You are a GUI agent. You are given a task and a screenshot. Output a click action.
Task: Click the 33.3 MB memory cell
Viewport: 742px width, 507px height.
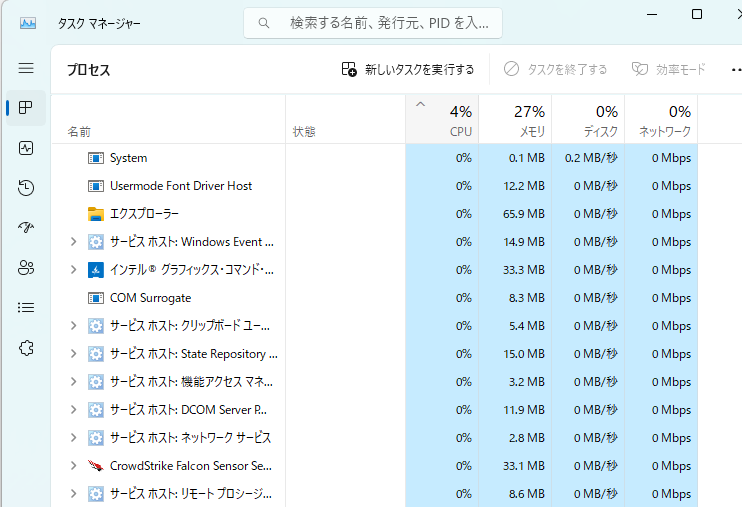[x=515, y=270]
